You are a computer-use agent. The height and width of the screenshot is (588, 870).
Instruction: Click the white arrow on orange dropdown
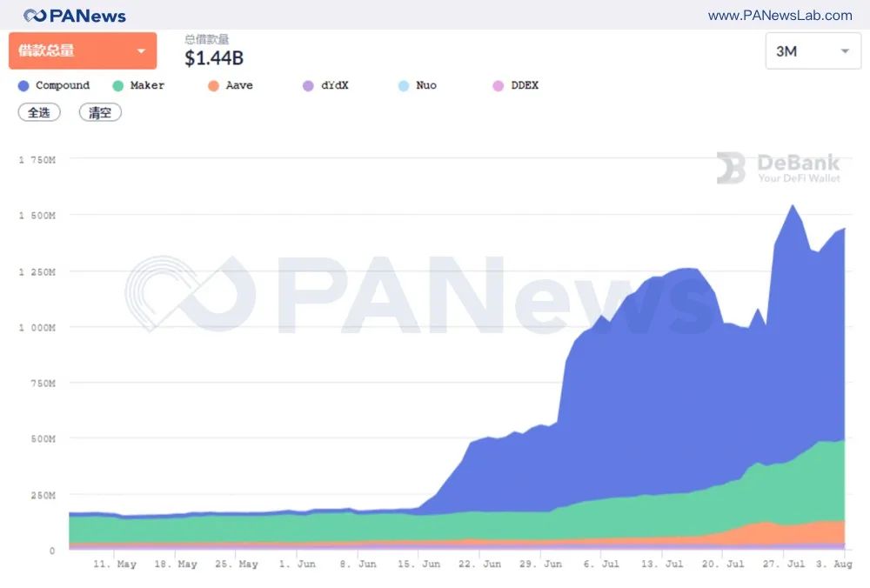coord(142,51)
